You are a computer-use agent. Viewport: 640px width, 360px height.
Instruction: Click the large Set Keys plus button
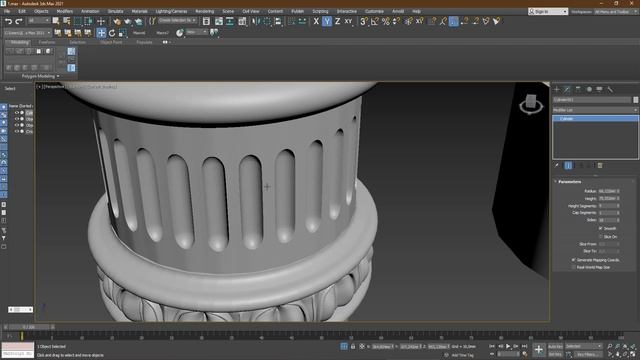click(x=539, y=350)
